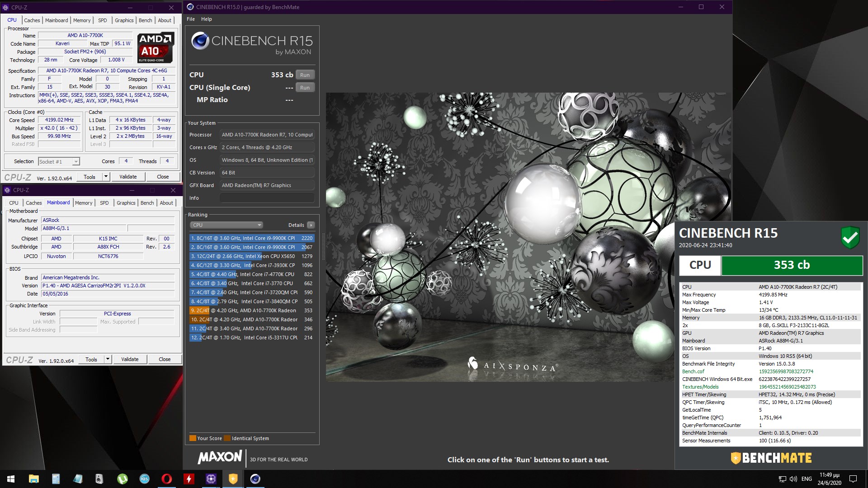
Task: Click the bottom CPU-Z window title icon
Action: click(x=7, y=190)
